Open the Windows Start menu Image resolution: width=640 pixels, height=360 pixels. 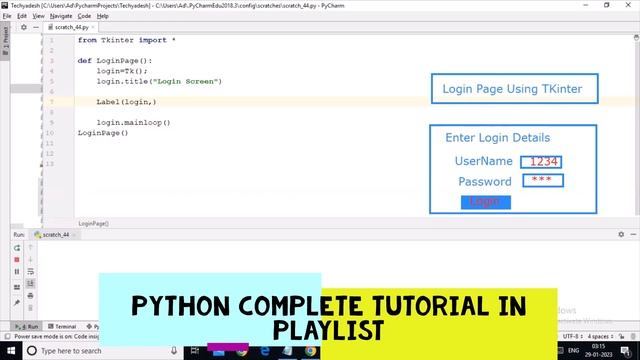[x=11, y=351]
